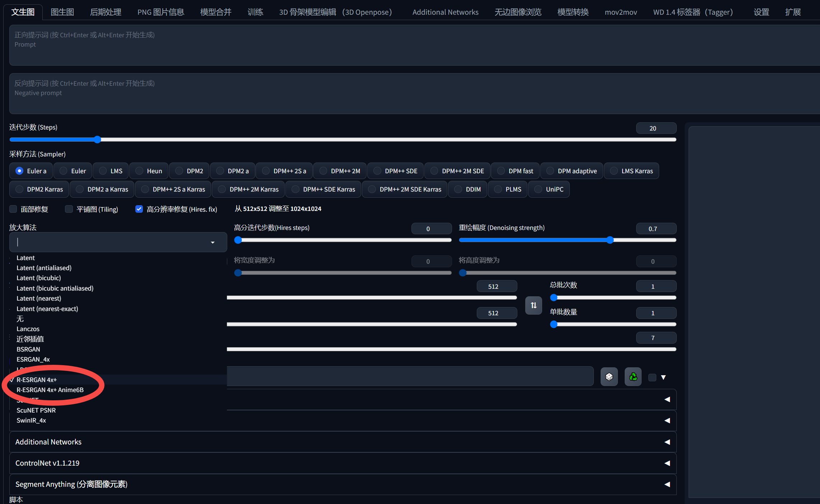Expand Segment Anything section
The width and height of the screenshot is (820, 504).
tap(343, 484)
